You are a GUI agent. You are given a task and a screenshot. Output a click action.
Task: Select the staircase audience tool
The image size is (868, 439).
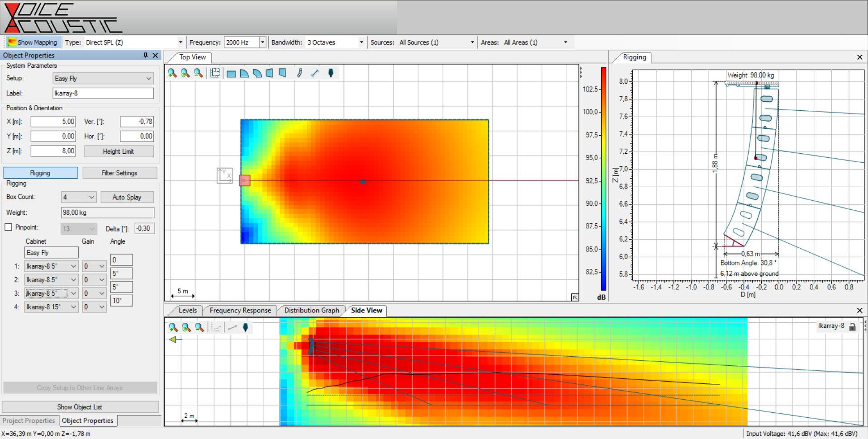click(299, 73)
